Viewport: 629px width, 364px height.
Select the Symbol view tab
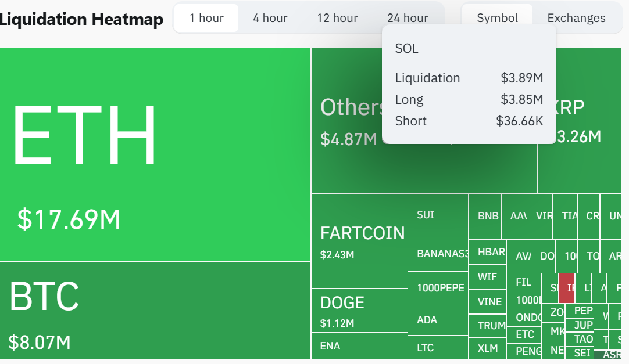[498, 18]
